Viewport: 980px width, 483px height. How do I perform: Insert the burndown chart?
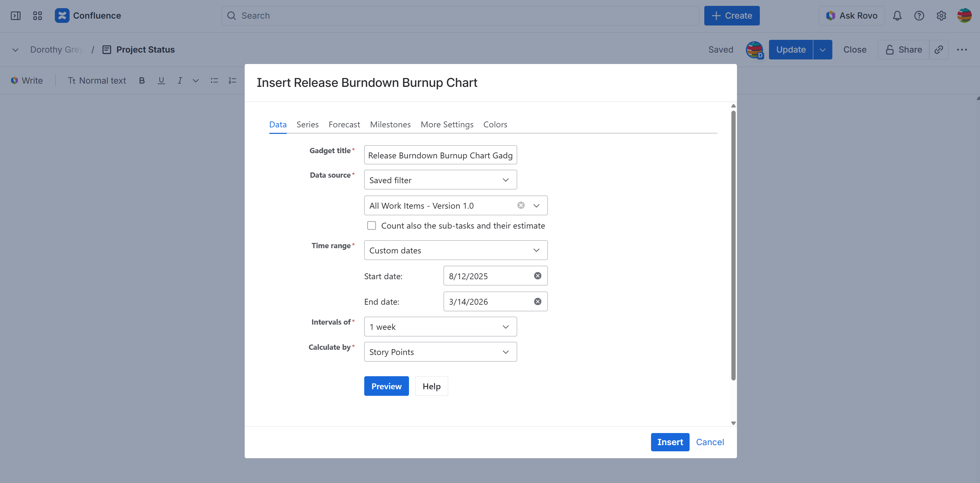click(x=670, y=442)
